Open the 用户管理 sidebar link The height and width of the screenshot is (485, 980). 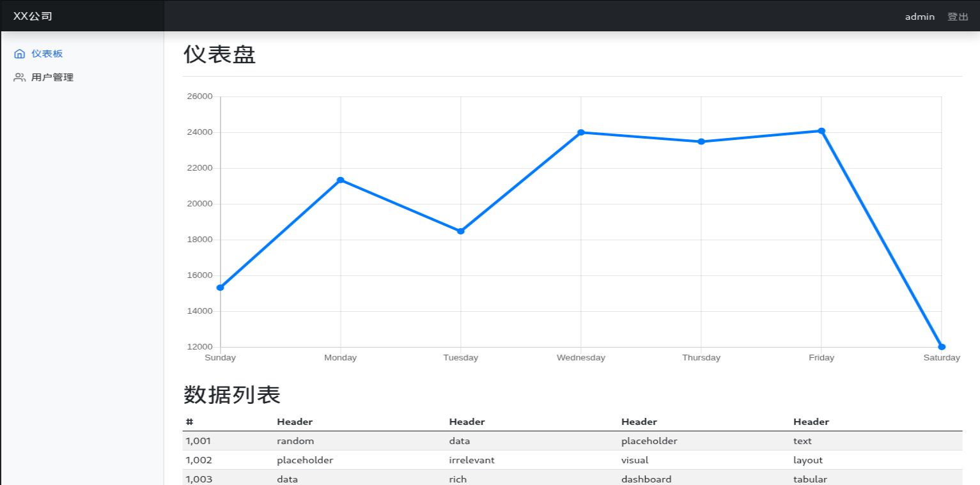[52, 77]
